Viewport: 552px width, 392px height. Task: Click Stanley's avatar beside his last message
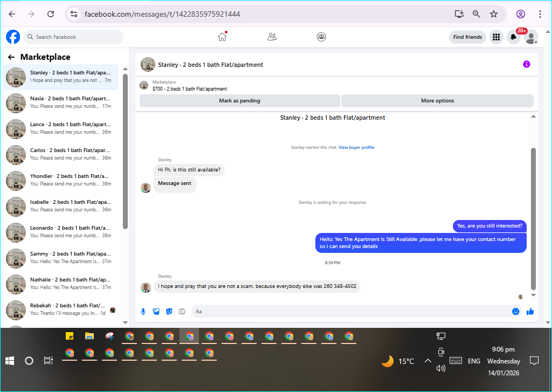tap(146, 287)
